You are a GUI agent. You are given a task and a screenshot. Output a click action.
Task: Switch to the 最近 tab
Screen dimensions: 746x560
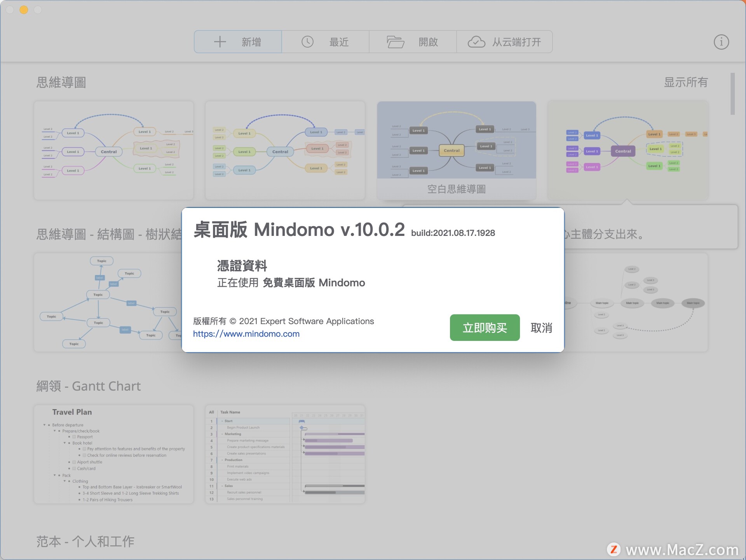click(x=325, y=42)
